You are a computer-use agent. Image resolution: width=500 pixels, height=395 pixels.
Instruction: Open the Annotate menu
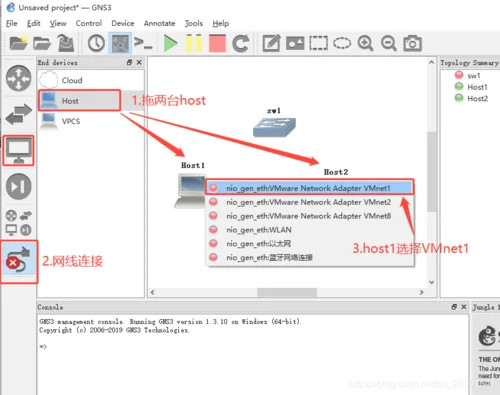coord(159,23)
